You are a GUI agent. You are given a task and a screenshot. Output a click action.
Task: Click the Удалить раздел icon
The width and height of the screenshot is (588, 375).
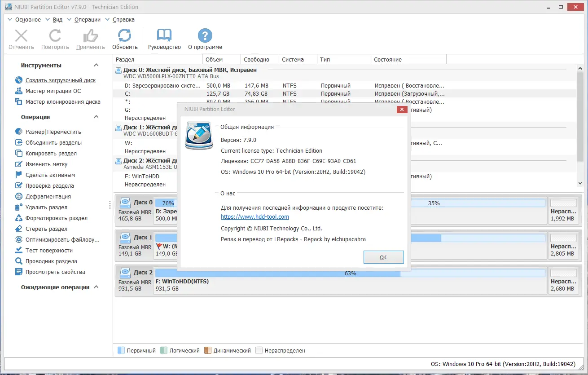pyautogui.click(x=19, y=207)
